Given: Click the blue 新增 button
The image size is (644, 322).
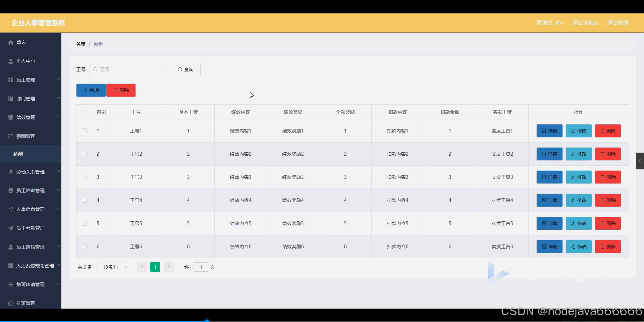Looking at the screenshot, I should coord(91,90).
